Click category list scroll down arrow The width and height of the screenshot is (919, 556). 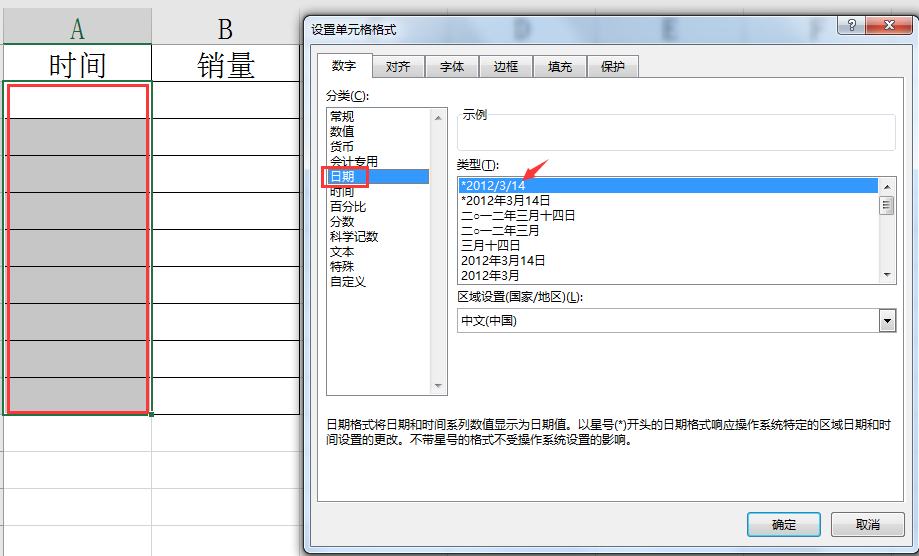[438, 386]
